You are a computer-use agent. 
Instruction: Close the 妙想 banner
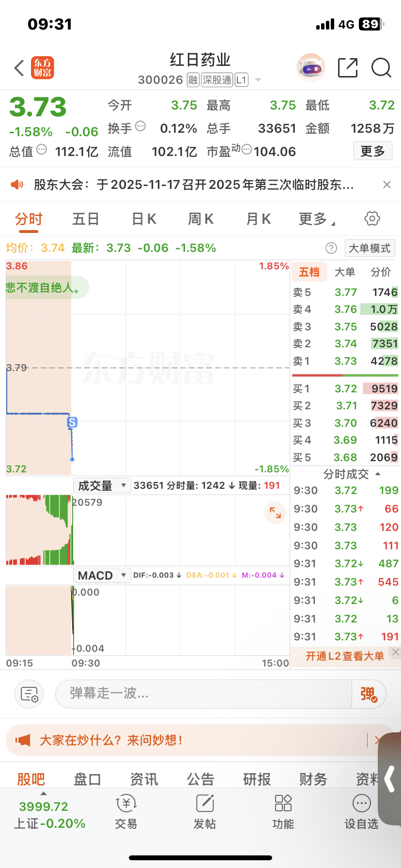click(377, 740)
